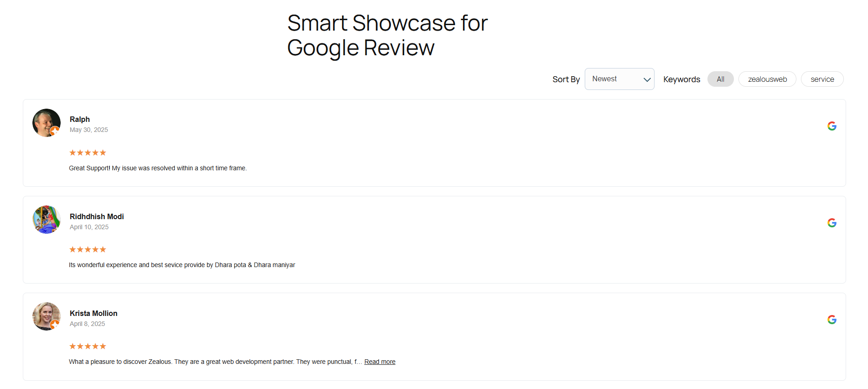Click the Smart Showcase for Google Review heading
The height and width of the screenshot is (389, 868).
387,36
